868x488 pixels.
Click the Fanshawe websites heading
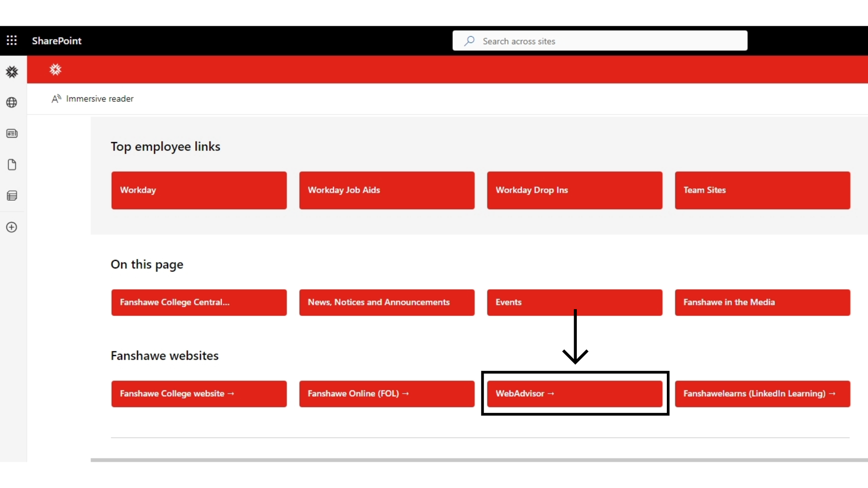click(x=165, y=356)
